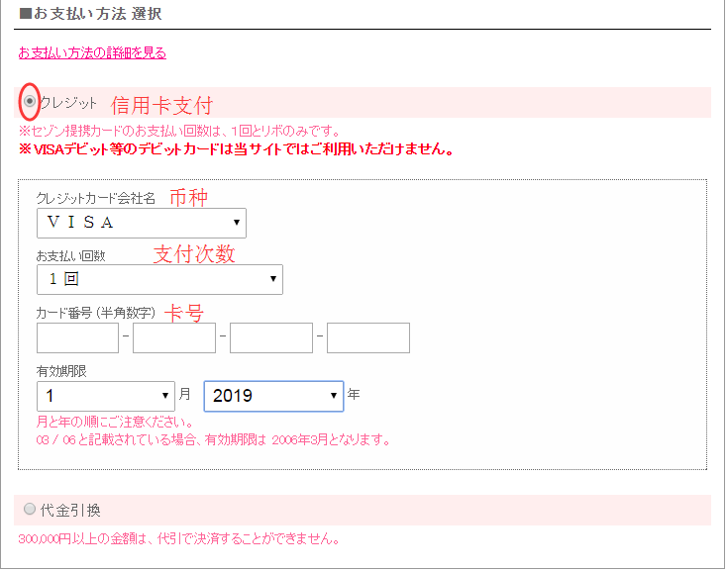Click the red 币种 annotation text
The width and height of the screenshot is (728, 572).
(188, 197)
